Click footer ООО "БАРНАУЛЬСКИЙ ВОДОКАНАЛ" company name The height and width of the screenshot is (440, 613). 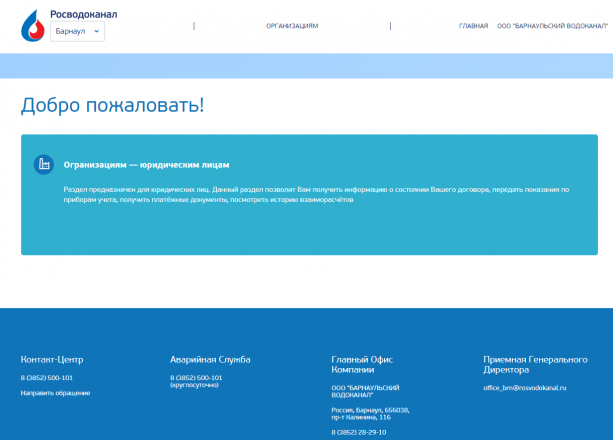(x=366, y=392)
